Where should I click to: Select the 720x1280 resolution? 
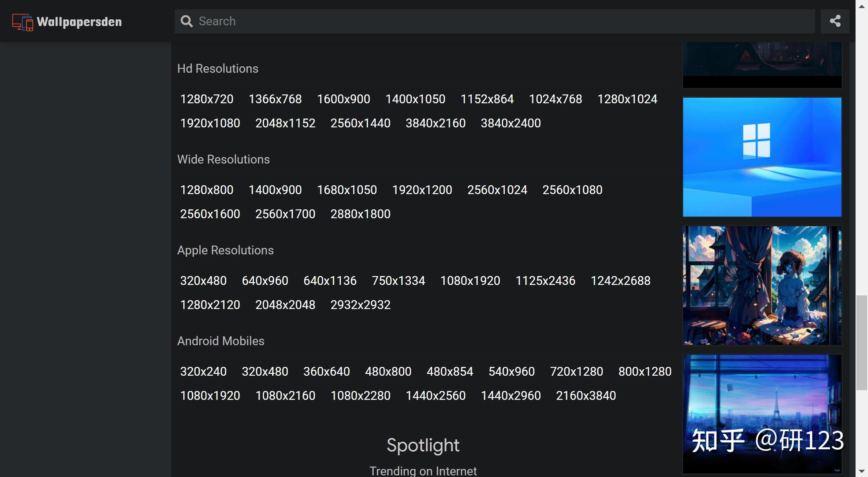coord(576,372)
